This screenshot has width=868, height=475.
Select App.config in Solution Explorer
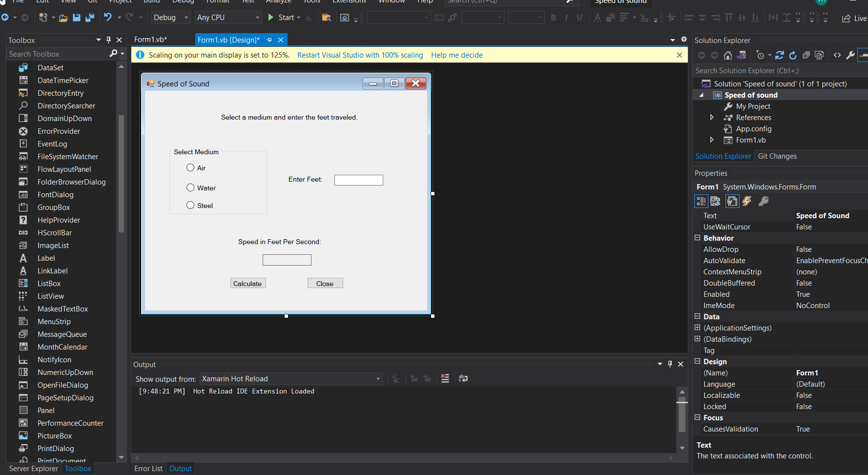754,128
